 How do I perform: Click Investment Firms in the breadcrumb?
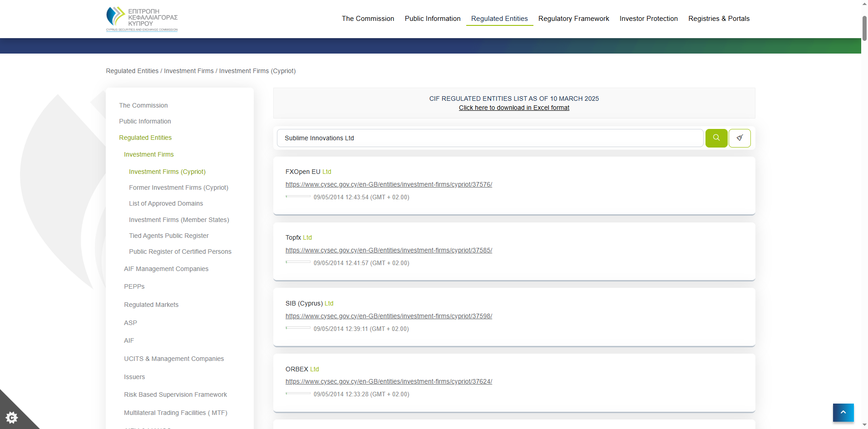click(188, 71)
